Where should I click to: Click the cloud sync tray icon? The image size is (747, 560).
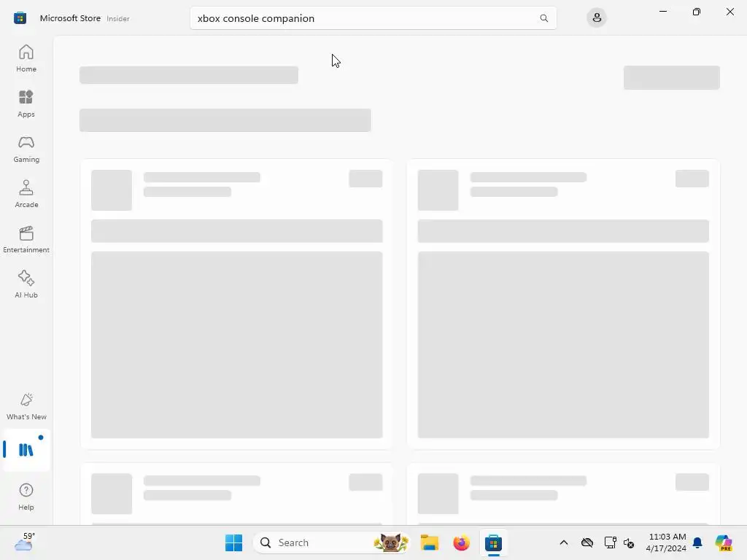click(x=587, y=542)
